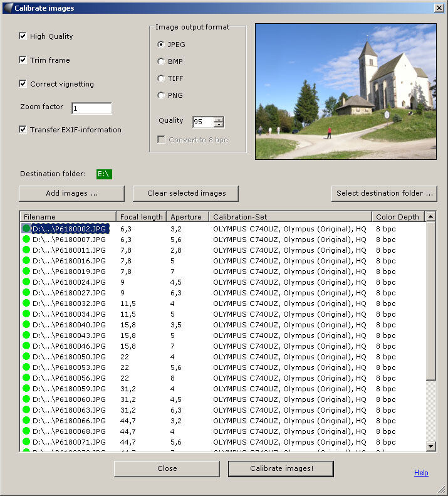Click green status dot for P6180027.JPG
Viewport: 448px width, 496px height.
tap(26, 292)
